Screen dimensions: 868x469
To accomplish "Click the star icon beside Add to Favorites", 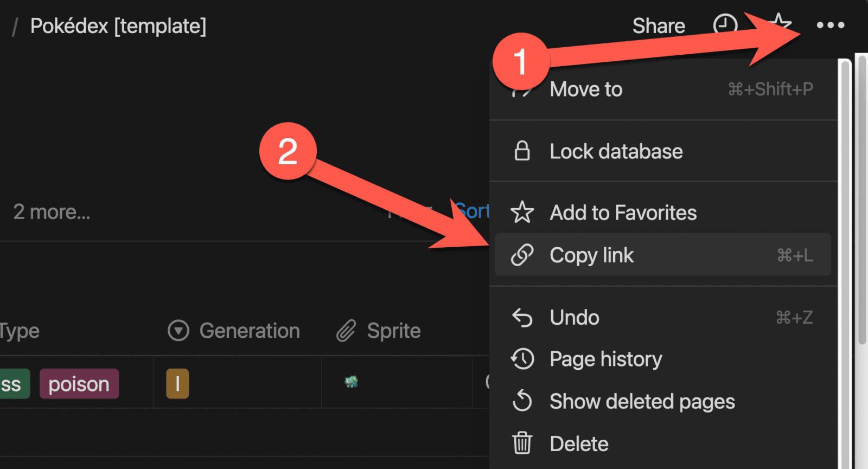I will pyautogui.click(x=522, y=213).
